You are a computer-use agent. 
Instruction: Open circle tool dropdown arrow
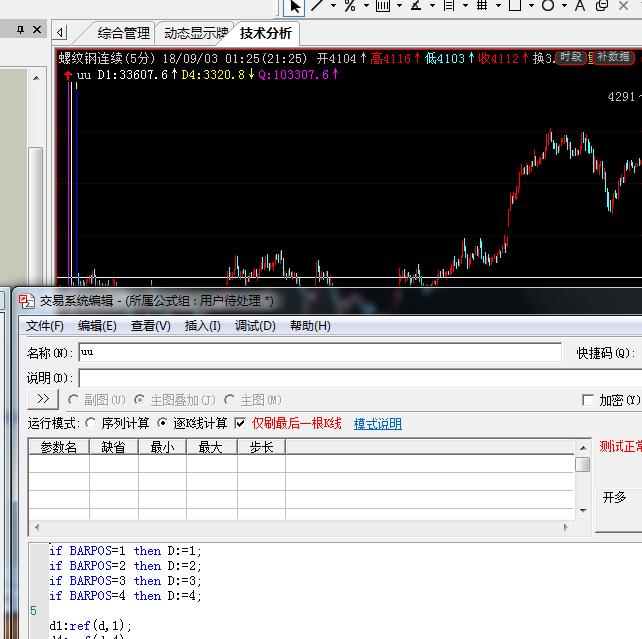click(565, 6)
